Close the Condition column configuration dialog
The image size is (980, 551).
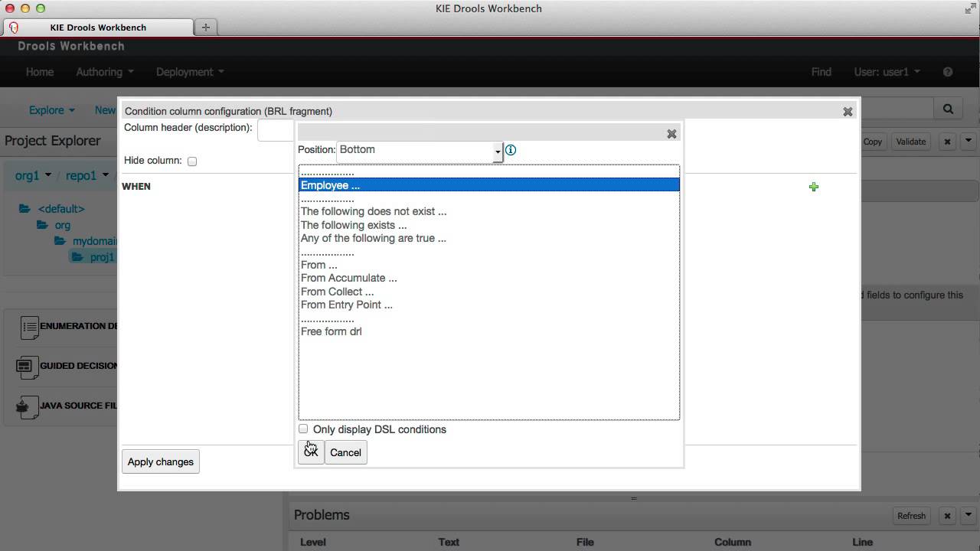pos(848,112)
